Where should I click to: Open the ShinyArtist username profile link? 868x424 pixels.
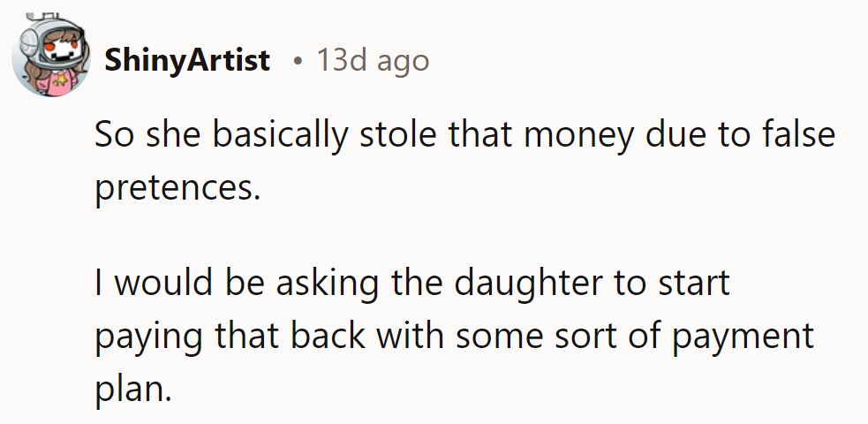pos(187,61)
